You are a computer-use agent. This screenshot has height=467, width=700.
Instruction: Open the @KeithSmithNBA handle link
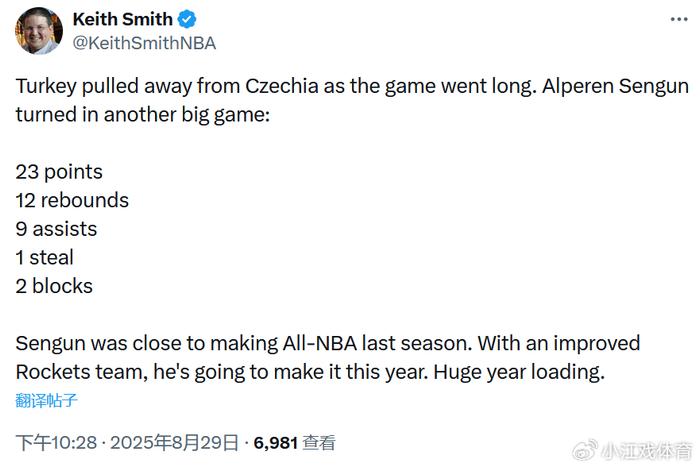[x=144, y=43]
